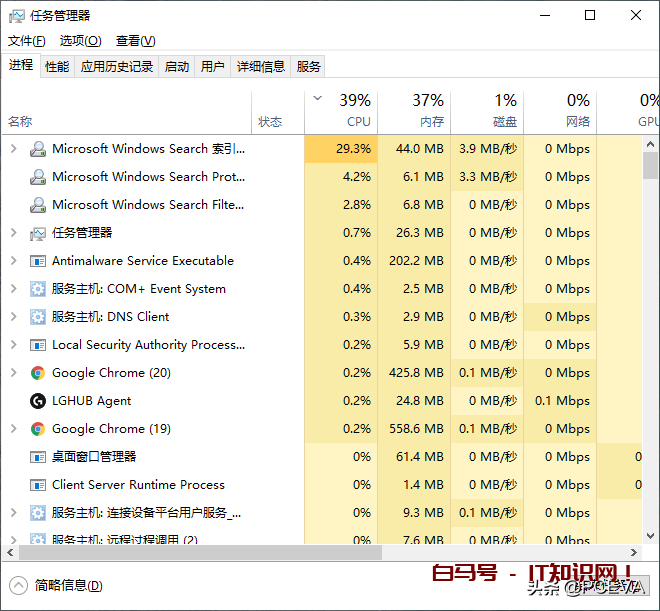Screen dimensions: 660x611
Task: Expand the Google Chrome (19) process group
Action: tap(13, 429)
